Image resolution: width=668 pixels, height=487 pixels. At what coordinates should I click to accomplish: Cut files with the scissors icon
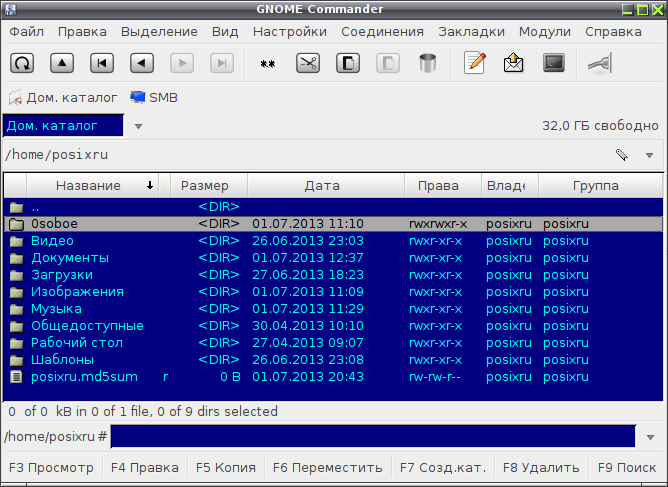308,63
